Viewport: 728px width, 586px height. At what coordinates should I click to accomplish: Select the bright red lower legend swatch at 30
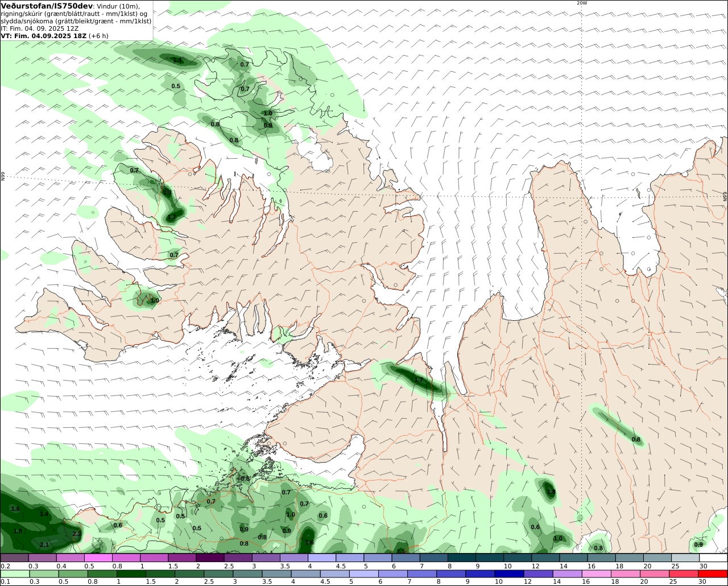(x=713, y=573)
